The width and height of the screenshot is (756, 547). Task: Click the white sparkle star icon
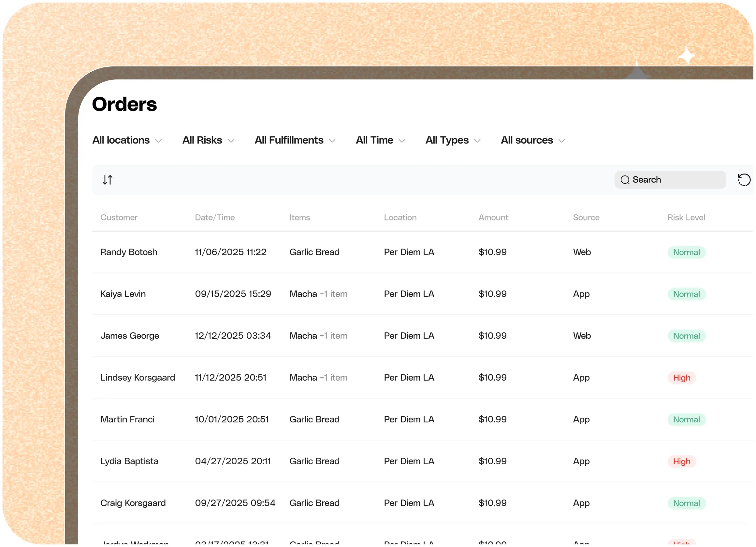(686, 56)
